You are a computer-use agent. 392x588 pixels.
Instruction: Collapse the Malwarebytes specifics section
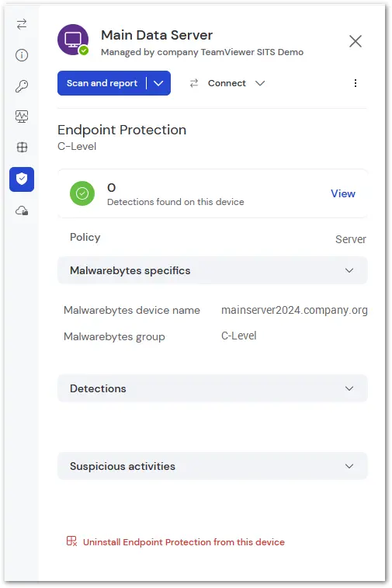pos(213,270)
